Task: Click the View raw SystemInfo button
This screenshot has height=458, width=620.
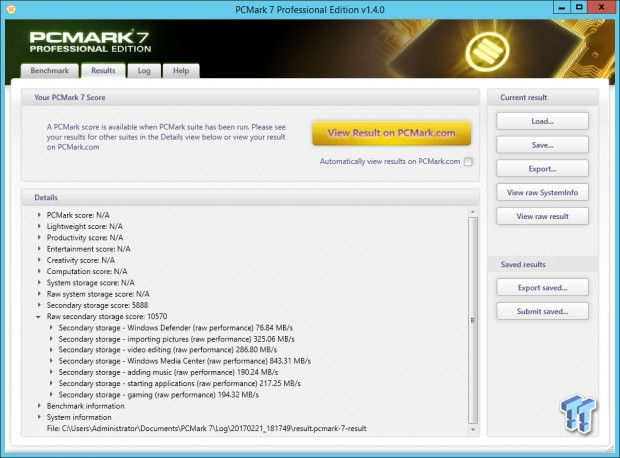Action: click(542, 192)
